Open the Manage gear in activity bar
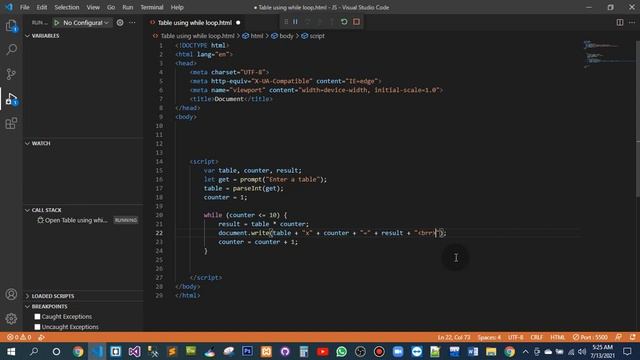 11,318
